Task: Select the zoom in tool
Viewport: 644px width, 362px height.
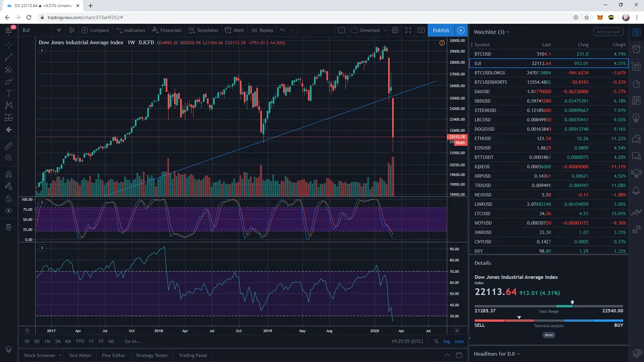Action: (9, 158)
